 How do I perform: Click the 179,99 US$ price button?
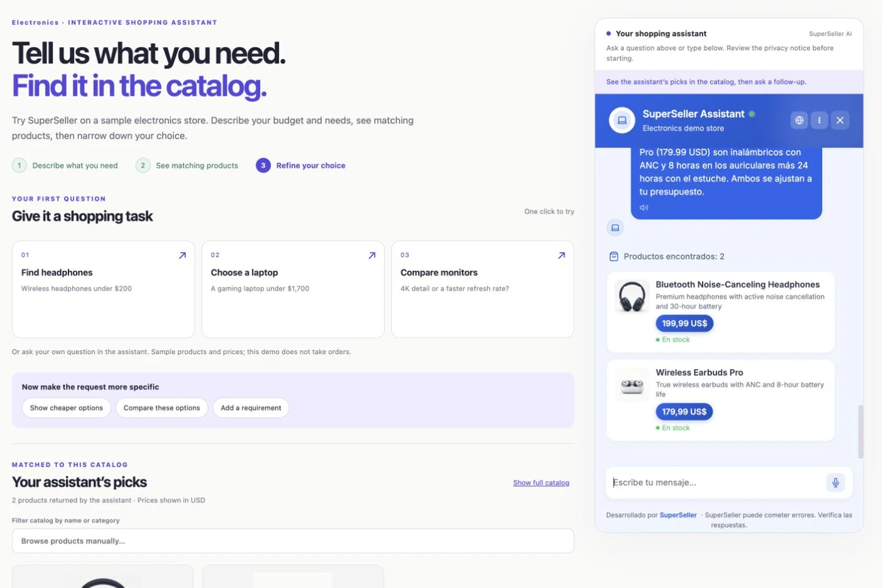pyautogui.click(x=684, y=412)
